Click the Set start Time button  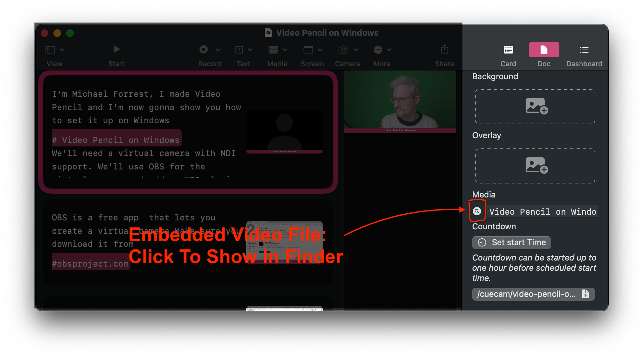click(x=512, y=242)
